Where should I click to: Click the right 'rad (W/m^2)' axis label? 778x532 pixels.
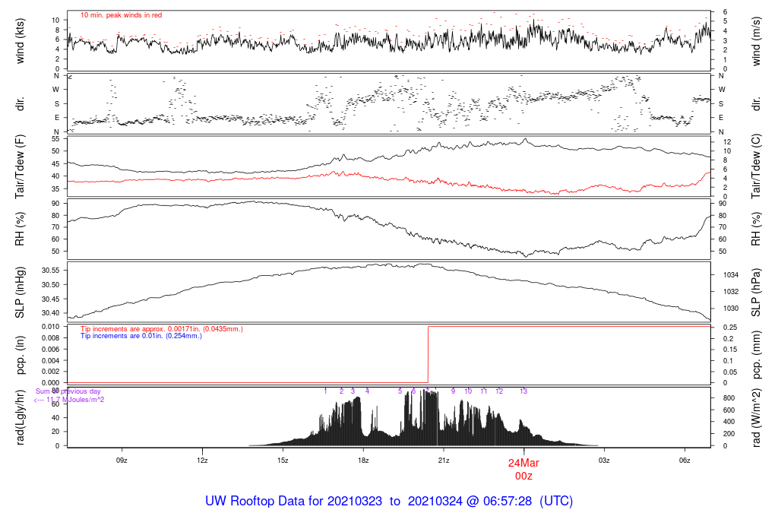click(756, 417)
